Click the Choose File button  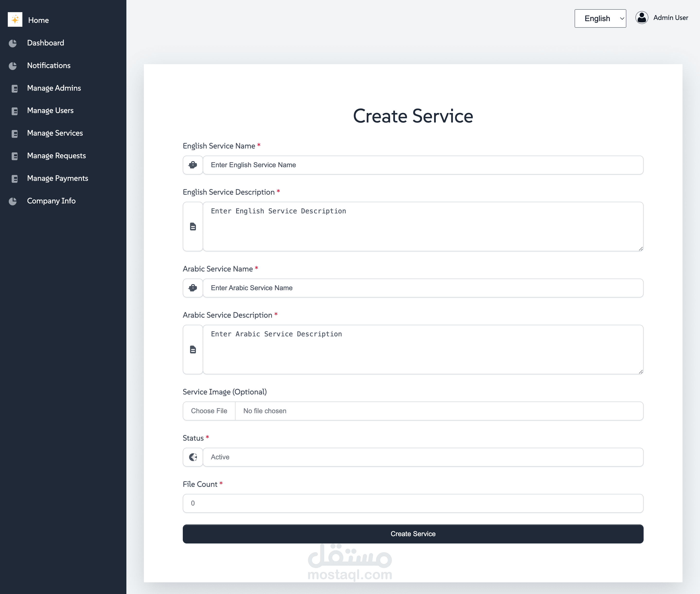[x=209, y=411]
